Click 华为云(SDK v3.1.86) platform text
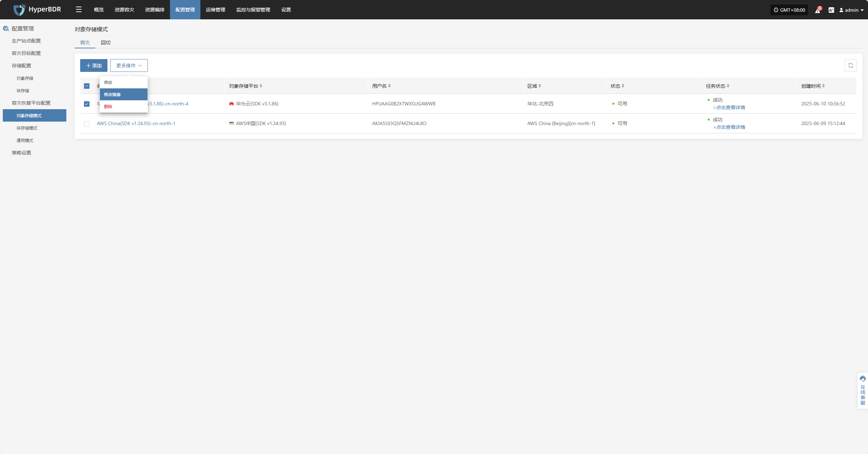 257,104
